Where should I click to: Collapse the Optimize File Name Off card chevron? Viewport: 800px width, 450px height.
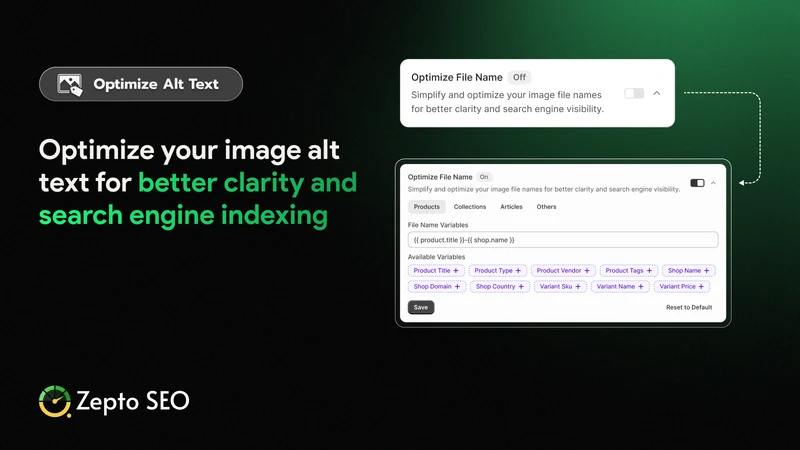657,93
